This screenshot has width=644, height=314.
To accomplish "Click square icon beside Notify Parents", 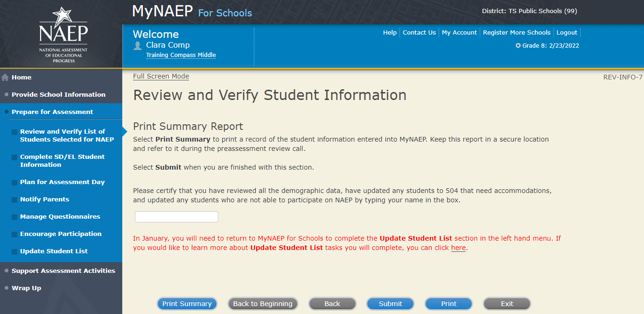I will click(x=15, y=200).
